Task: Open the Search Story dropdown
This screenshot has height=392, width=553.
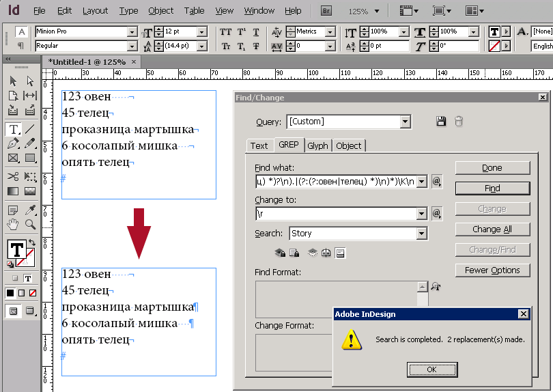Action: 421,234
